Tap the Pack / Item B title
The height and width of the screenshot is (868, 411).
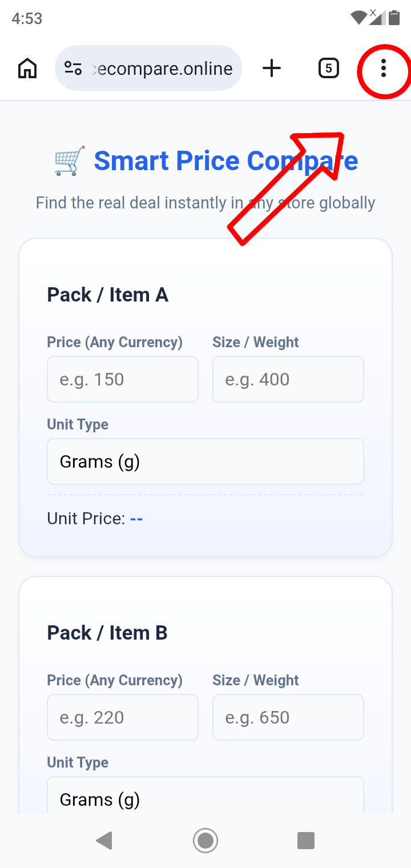[107, 633]
